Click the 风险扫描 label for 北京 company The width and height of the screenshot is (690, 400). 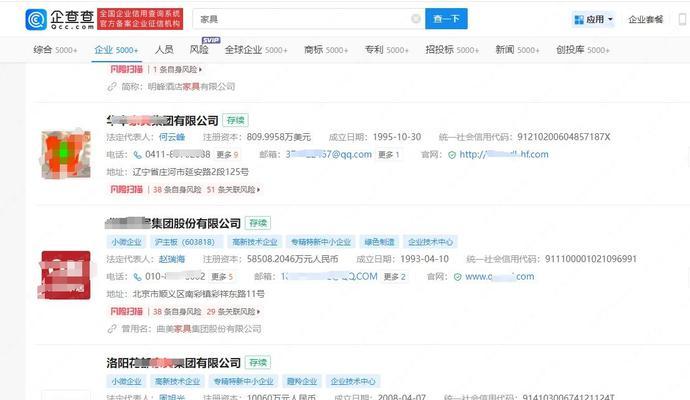pos(126,312)
